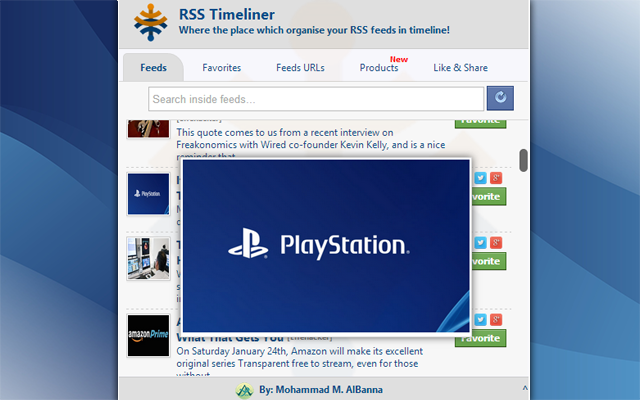Share Amazon Prime feed item on Google Plus

[x=496, y=320]
